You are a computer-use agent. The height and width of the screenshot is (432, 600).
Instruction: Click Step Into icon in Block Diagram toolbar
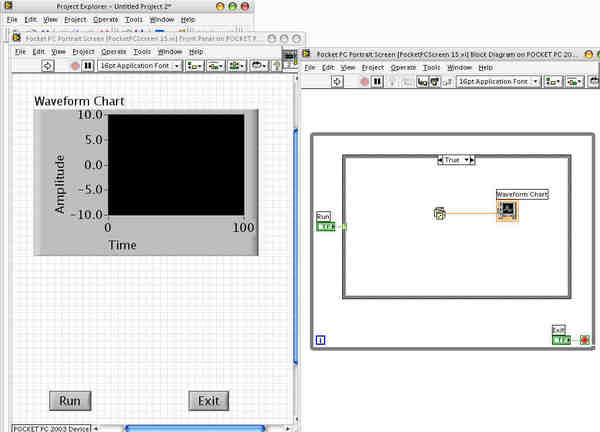click(x=422, y=82)
